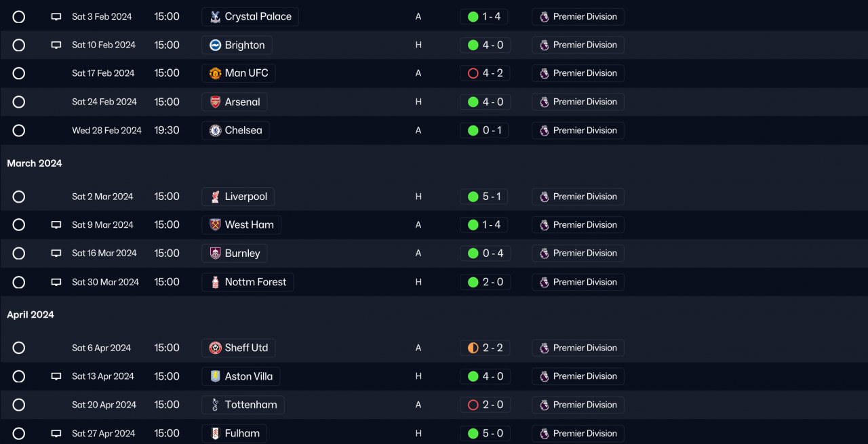Click the Sheff Utd club crest icon
This screenshot has width=868, height=444.
click(x=215, y=348)
